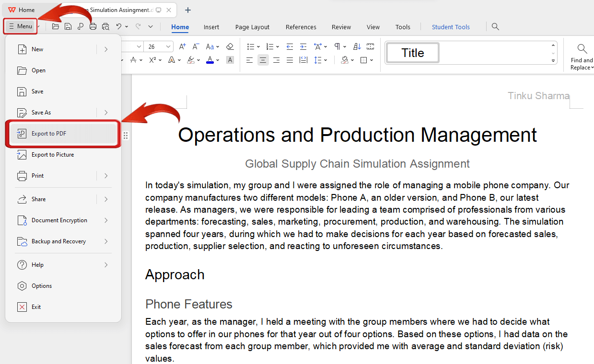Image resolution: width=594 pixels, height=364 pixels.
Task: Open Options from the menu
Action: (x=63, y=286)
